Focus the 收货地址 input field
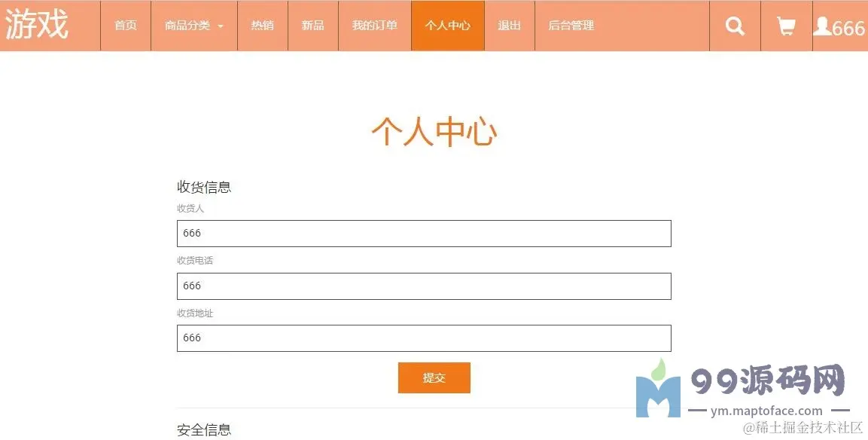 (x=424, y=338)
